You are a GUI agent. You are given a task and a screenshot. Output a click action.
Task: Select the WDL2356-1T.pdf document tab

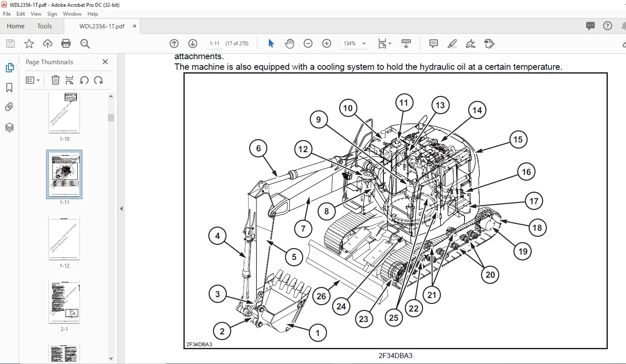pyautogui.click(x=102, y=26)
